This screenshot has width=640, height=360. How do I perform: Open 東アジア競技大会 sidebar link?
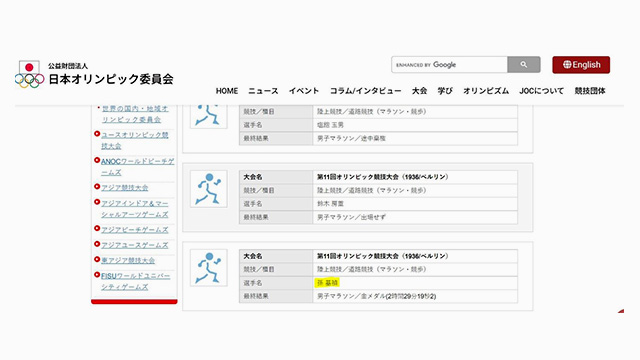point(128,260)
